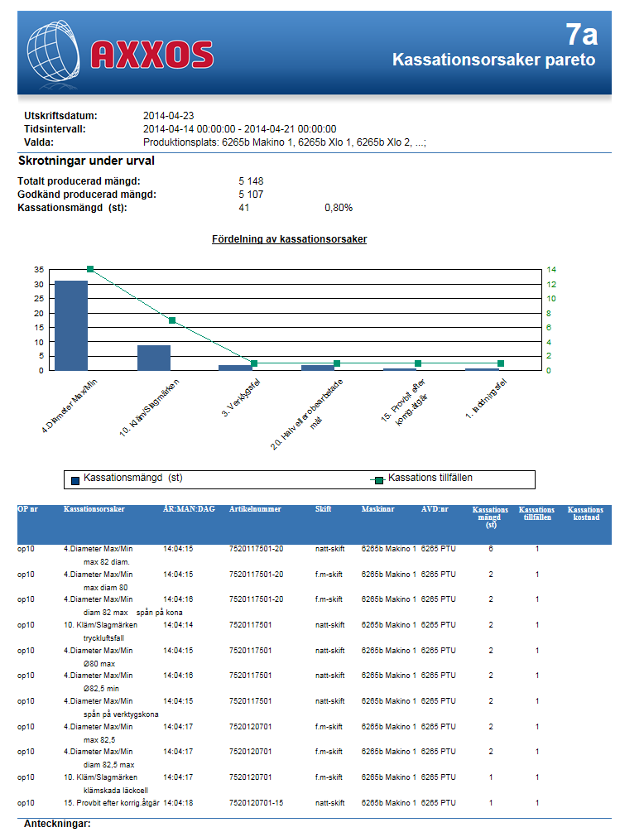Click the 1. Inställningsfel axis label
The image size is (644, 837).
486,399
